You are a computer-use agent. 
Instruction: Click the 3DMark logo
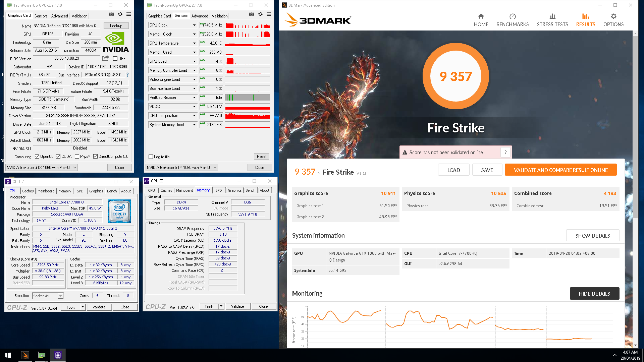[x=318, y=20]
